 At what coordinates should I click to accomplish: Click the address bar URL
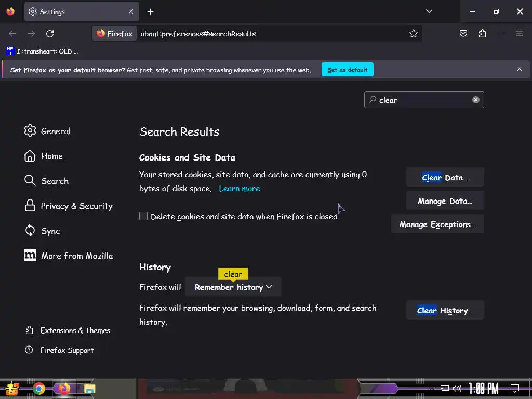click(x=198, y=34)
